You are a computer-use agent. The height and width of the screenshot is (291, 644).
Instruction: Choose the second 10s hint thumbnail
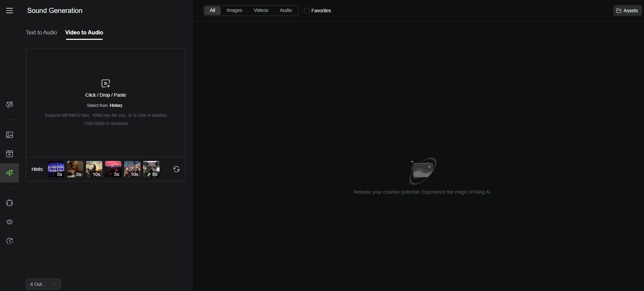tap(132, 169)
